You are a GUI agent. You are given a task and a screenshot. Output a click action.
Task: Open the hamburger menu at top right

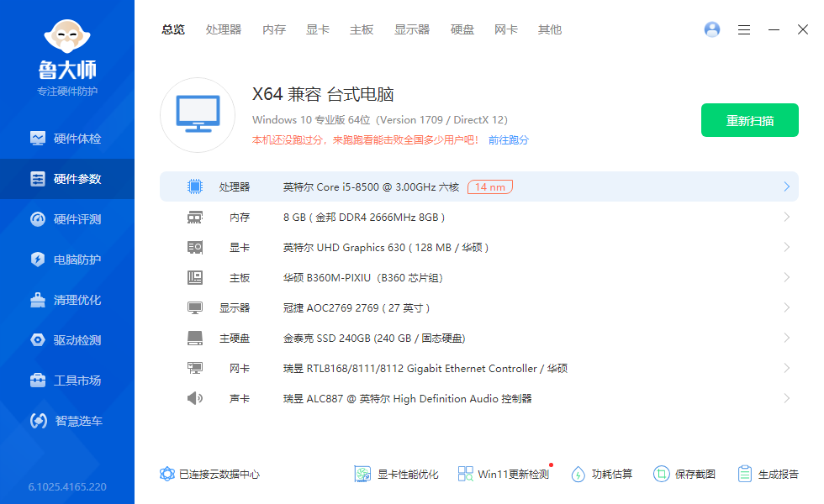[743, 29]
